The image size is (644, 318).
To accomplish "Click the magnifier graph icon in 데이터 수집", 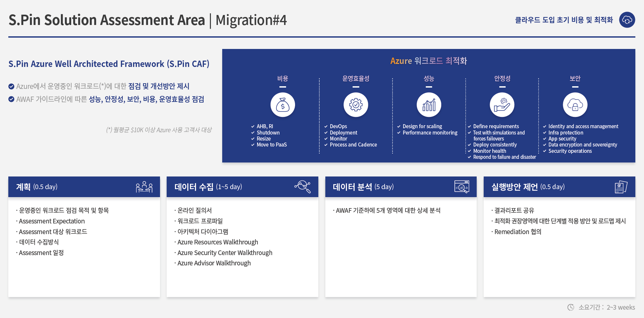I will pos(303,186).
